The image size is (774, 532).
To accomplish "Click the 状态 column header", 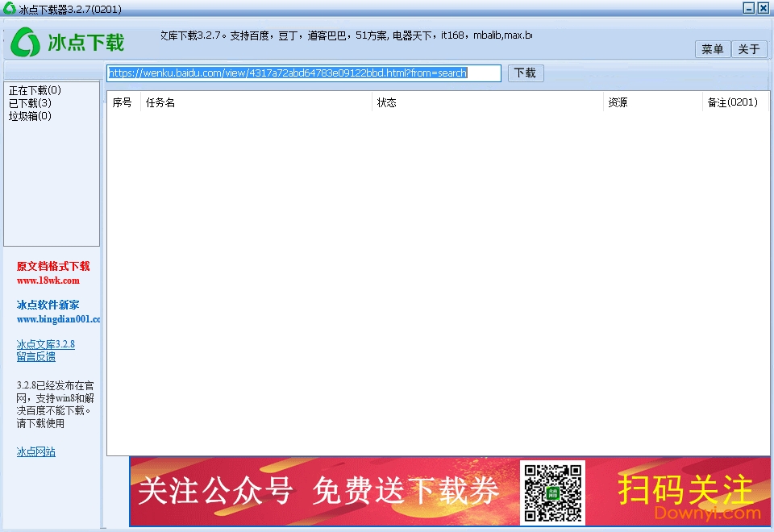I will [x=387, y=102].
